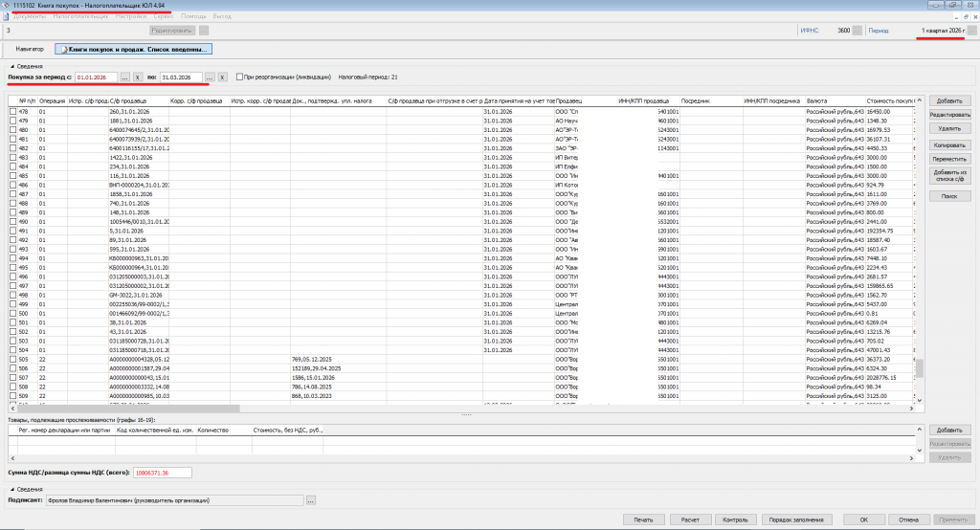Open the Сервис menu
The image size is (980, 530).
[164, 16]
